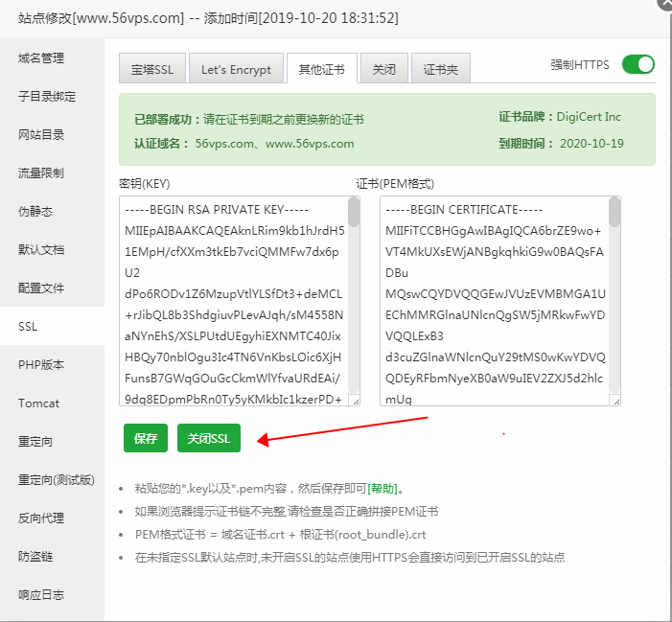
Task: Switch to the 证书夹 tab
Action: (441, 69)
